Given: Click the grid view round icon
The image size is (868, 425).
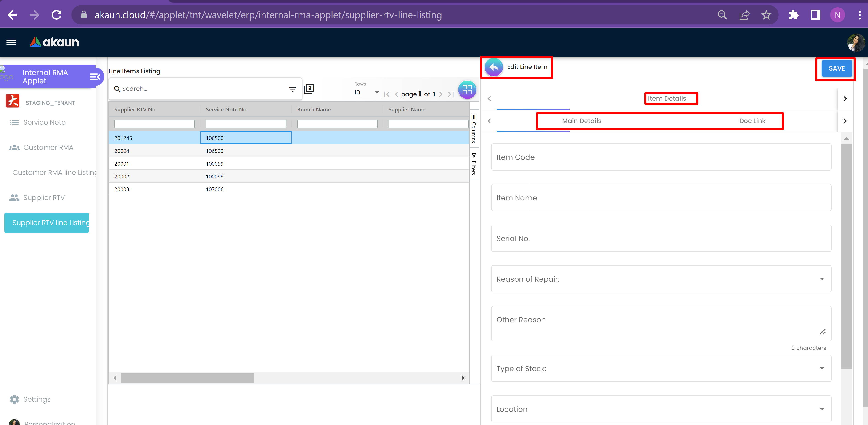Looking at the screenshot, I should point(467,90).
